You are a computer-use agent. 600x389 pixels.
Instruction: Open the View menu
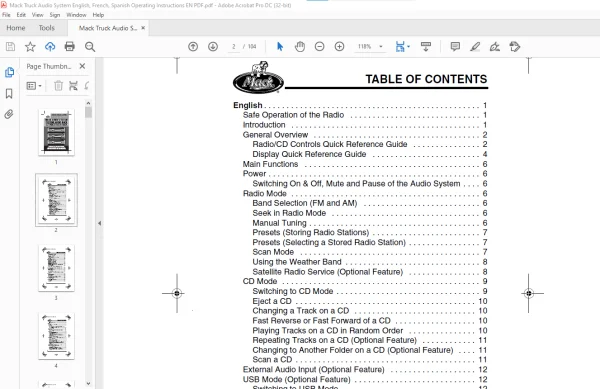[38, 15]
